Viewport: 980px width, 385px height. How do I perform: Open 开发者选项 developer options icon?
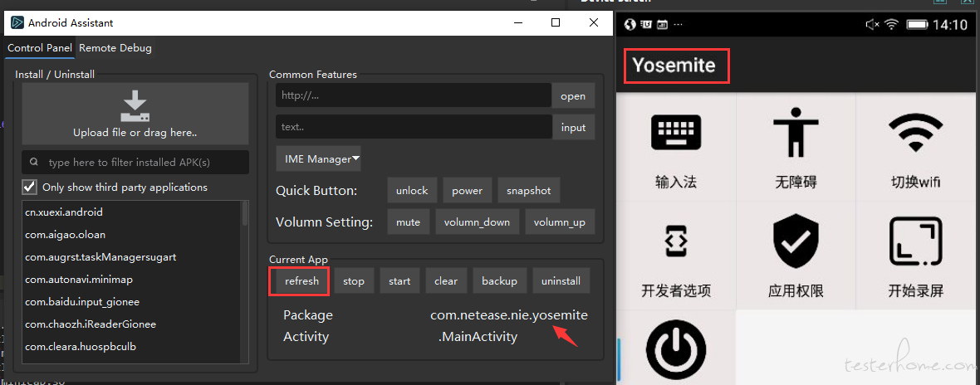point(676,240)
